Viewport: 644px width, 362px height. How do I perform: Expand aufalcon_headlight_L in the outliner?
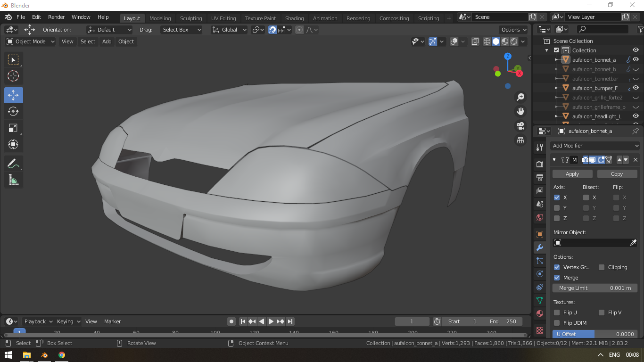(556, 116)
